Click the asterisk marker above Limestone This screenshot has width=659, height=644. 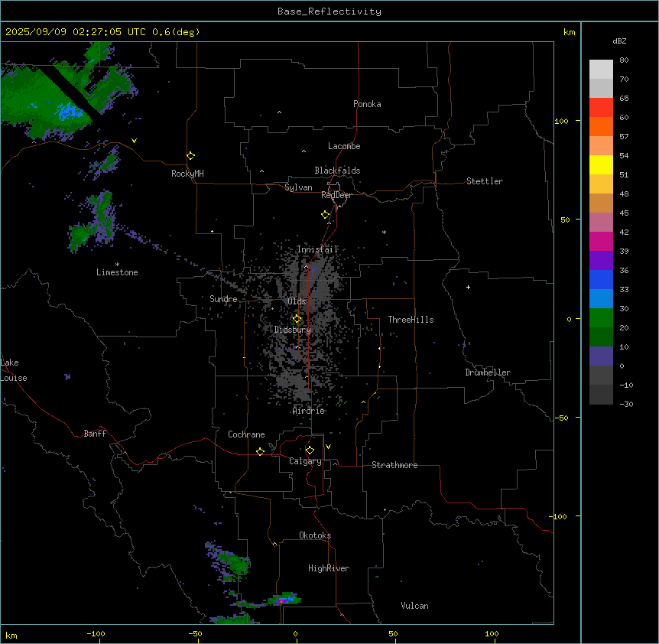click(x=117, y=265)
